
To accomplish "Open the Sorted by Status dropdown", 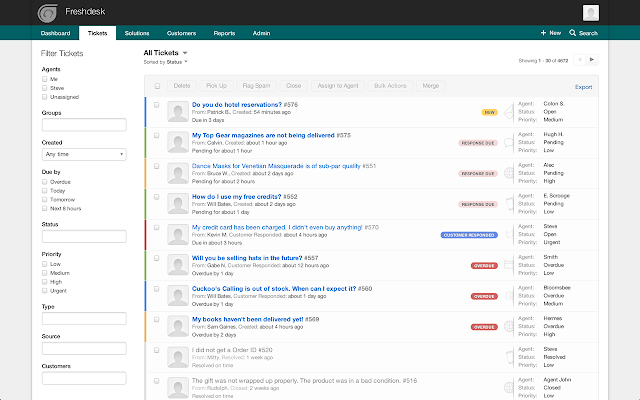I will coord(165,62).
